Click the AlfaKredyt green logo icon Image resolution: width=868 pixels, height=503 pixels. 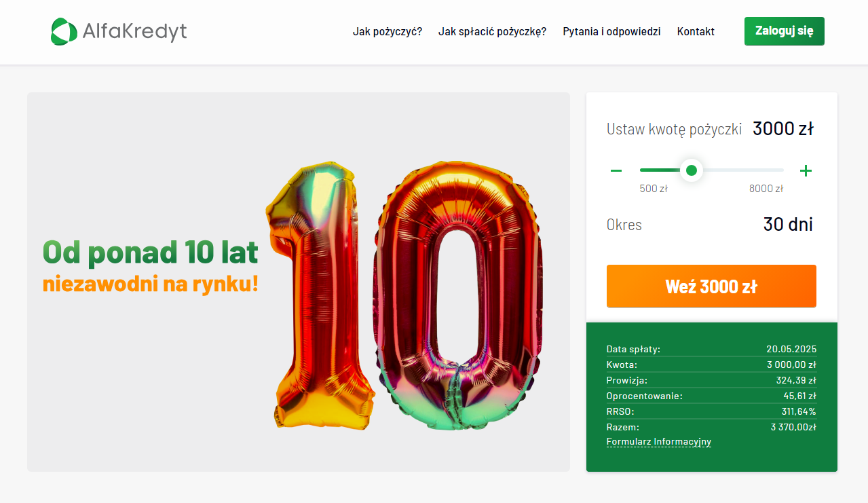click(64, 31)
